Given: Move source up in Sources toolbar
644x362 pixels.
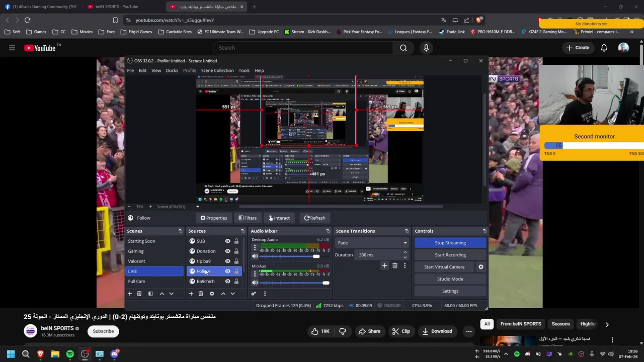Looking at the screenshot, I should pos(223,294).
